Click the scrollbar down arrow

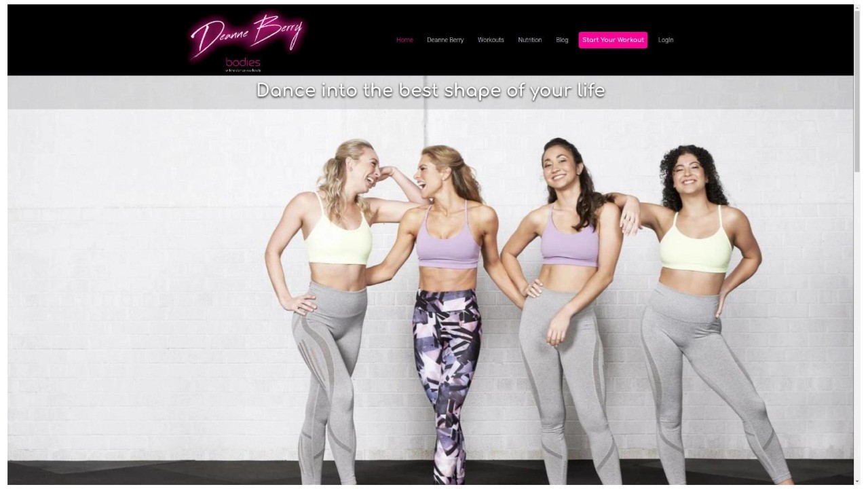[x=857, y=482]
